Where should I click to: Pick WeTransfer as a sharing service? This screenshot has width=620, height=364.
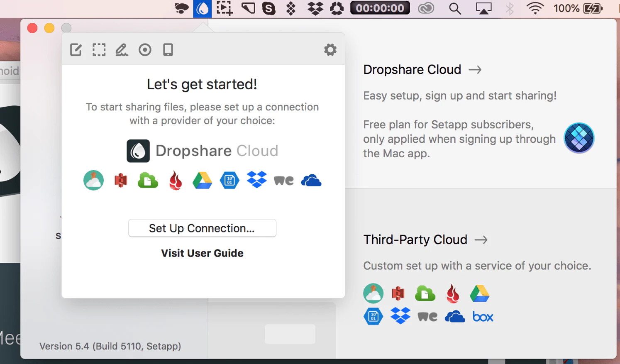283,180
